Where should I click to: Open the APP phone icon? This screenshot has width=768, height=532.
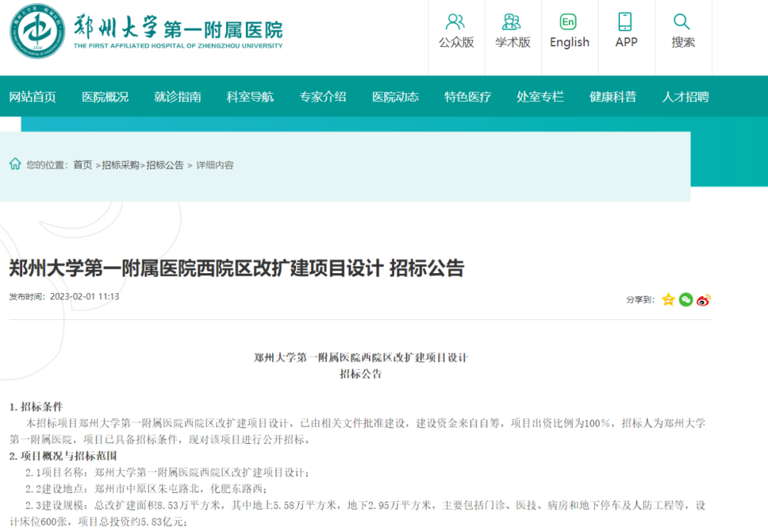coord(625,22)
